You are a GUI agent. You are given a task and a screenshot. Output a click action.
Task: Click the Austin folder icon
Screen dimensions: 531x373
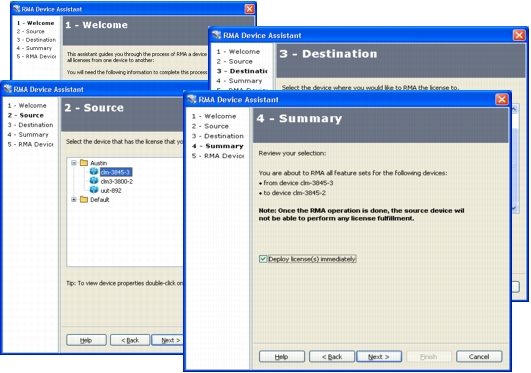click(84, 163)
